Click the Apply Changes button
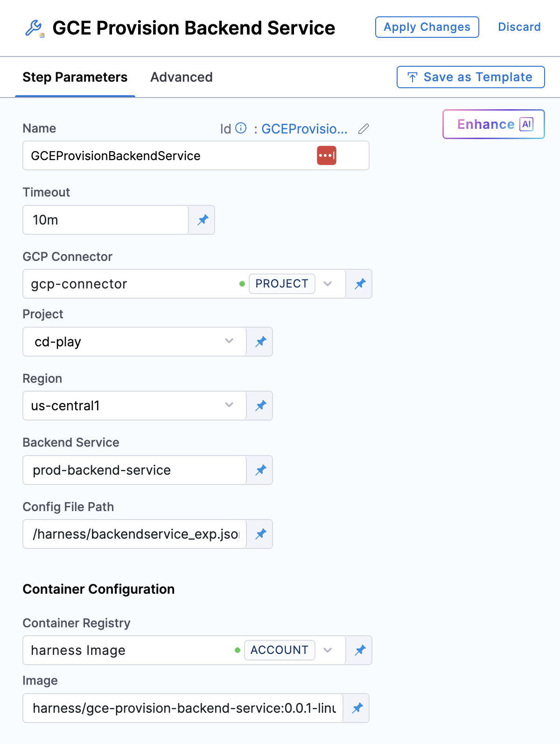The width and height of the screenshot is (560, 744). (x=427, y=27)
